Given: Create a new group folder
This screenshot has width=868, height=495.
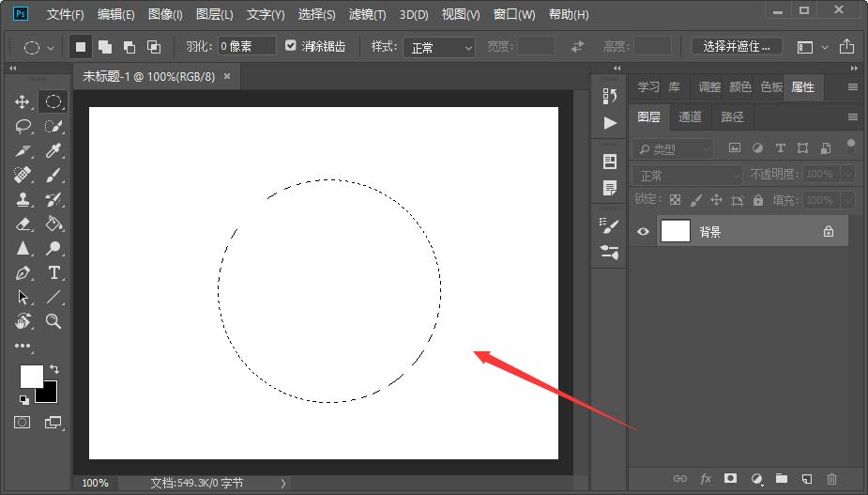Looking at the screenshot, I should click(782, 478).
